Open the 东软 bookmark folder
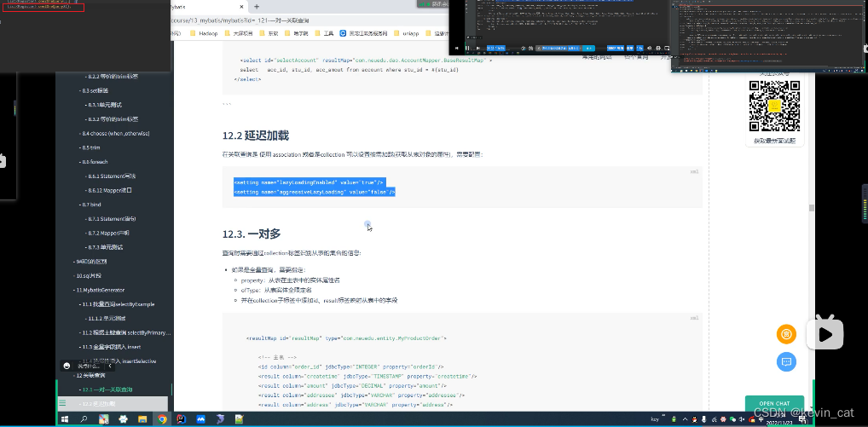Screen dimensions: 868x427 pos(268,33)
